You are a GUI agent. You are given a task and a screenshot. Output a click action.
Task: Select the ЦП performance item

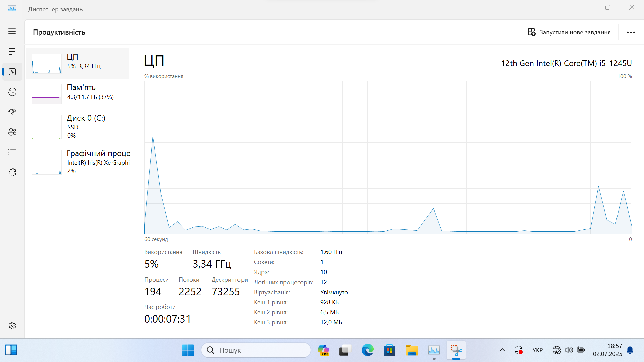[x=78, y=64]
